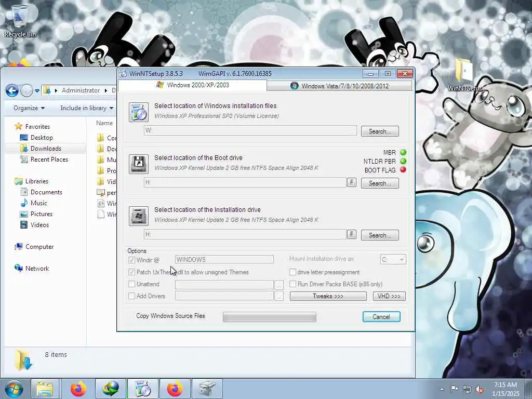Screen dimensions: 532x399
Task: Cancel the copy operation
Action: point(381,316)
